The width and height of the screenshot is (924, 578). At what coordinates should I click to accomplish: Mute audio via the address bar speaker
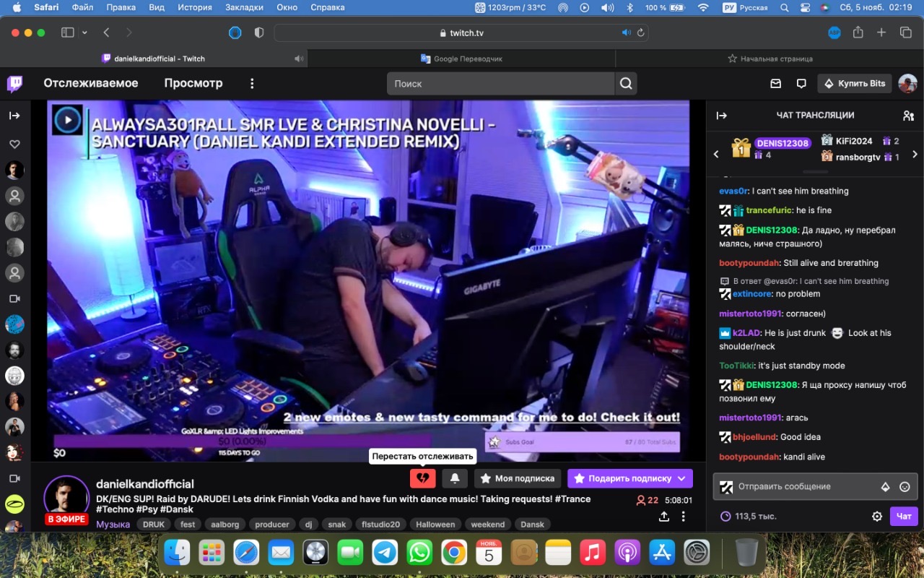click(x=627, y=33)
